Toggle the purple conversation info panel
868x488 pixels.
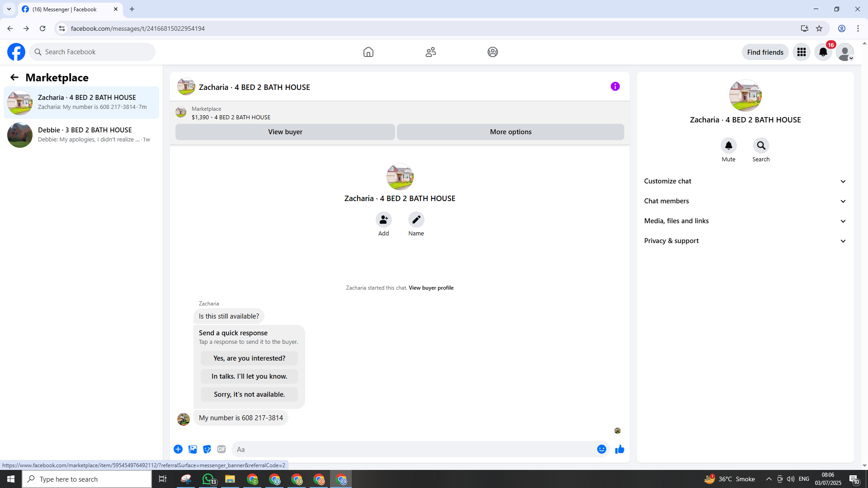[615, 86]
